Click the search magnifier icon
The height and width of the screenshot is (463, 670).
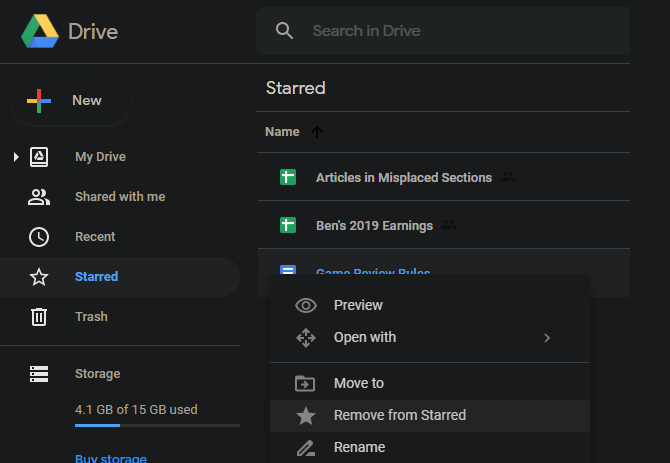(x=285, y=31)
